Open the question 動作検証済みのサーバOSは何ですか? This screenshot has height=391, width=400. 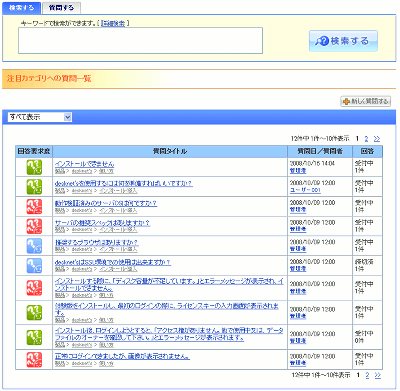coord(106,203)
